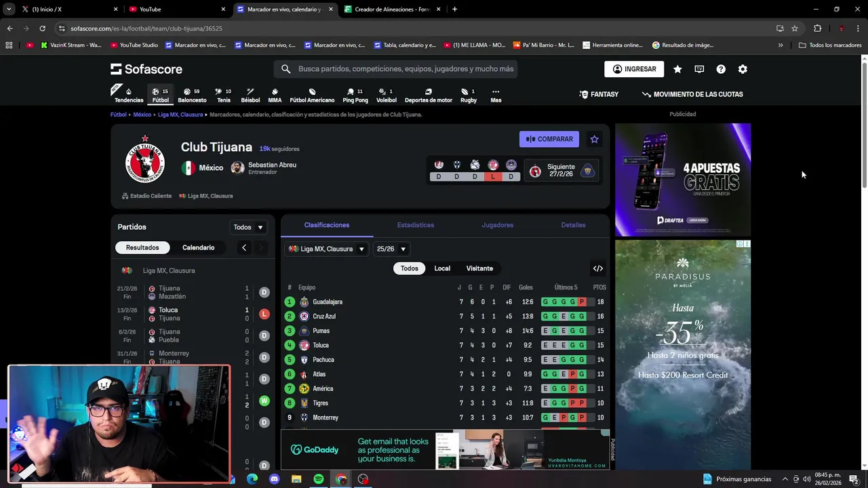
Task: Select the Ping Pong sport icon
Action: click(x=355, y=95)
